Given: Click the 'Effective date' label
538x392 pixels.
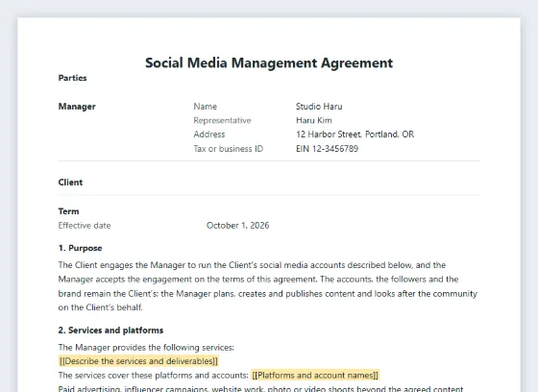Looking at the screenshot, I should tap(85, 226).
